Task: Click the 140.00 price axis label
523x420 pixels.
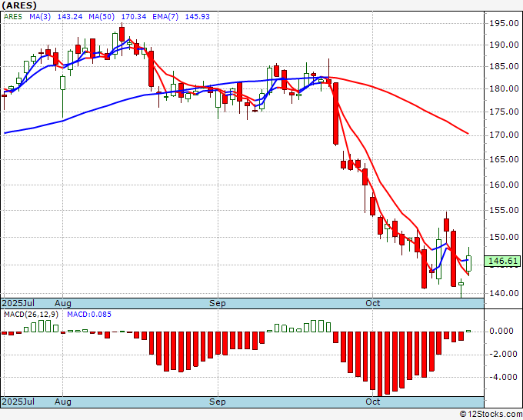Action: tap(504, 293)
